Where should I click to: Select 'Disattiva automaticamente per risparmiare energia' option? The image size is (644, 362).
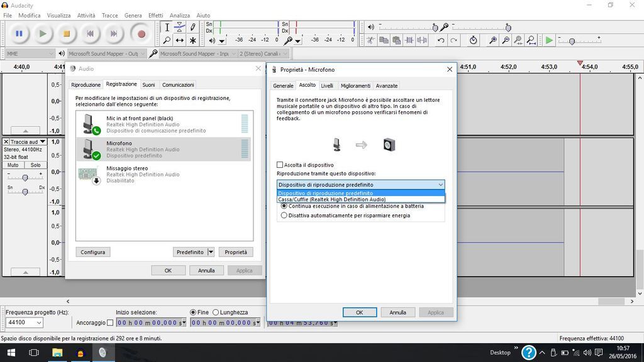click(x=284, y=215)
